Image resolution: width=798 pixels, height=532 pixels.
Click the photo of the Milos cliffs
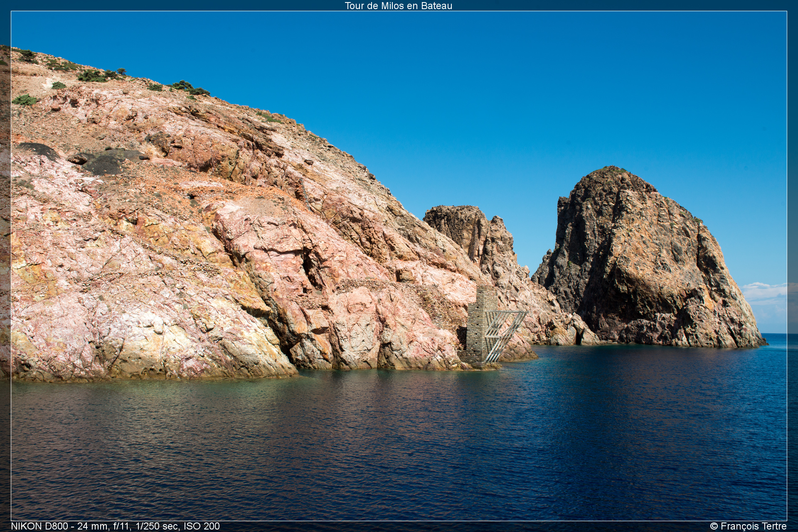pos(399,266)
